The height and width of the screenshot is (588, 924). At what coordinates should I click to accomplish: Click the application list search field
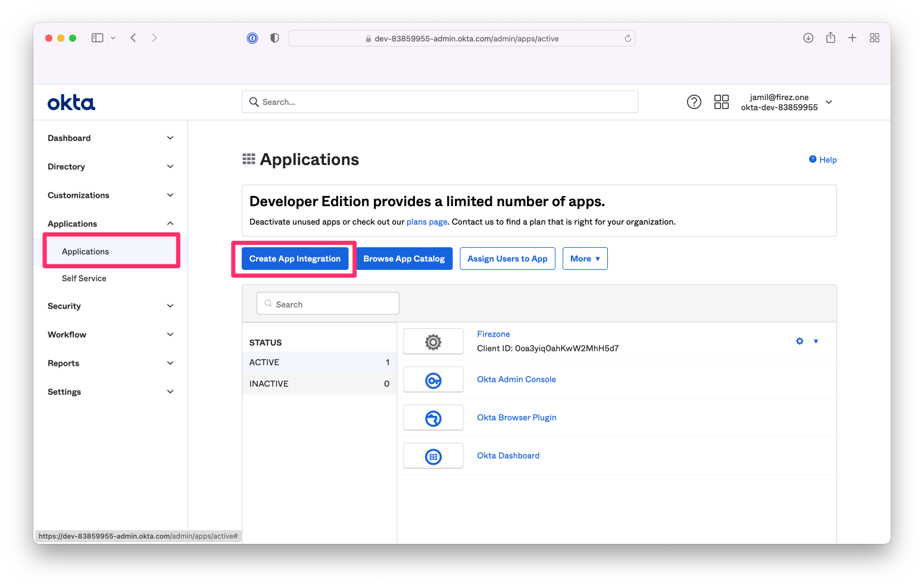pos(327,303)
